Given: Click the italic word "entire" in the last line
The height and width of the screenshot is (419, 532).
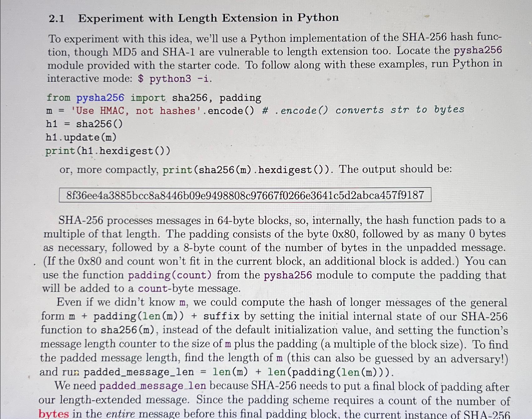Looking at the screenshot, I should (121, 414).
